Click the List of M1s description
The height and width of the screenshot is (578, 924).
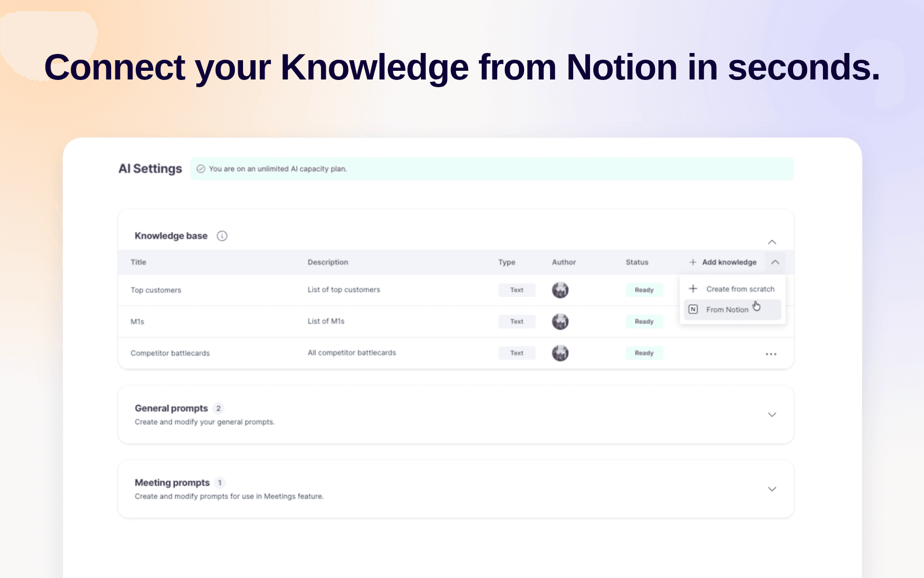coord(326,321)
